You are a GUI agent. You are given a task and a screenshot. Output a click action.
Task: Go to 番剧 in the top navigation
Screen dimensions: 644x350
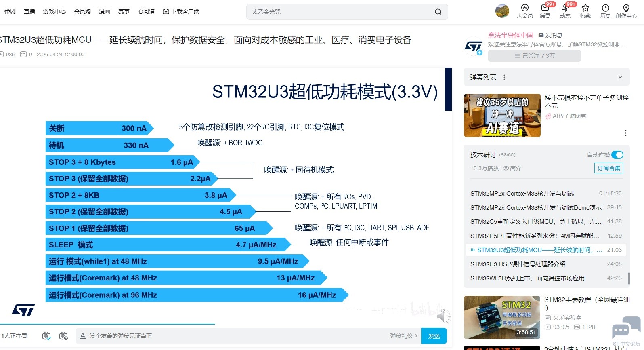click(x=10, y=11)
